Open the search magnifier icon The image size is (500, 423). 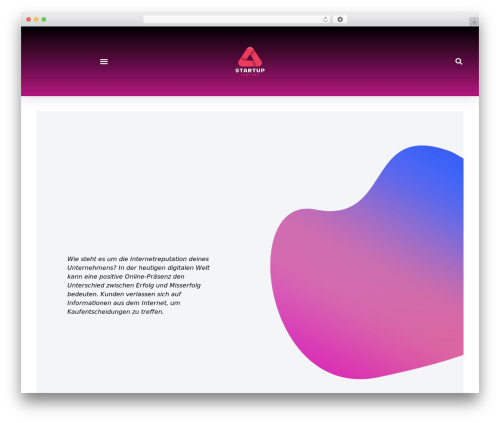459,61
